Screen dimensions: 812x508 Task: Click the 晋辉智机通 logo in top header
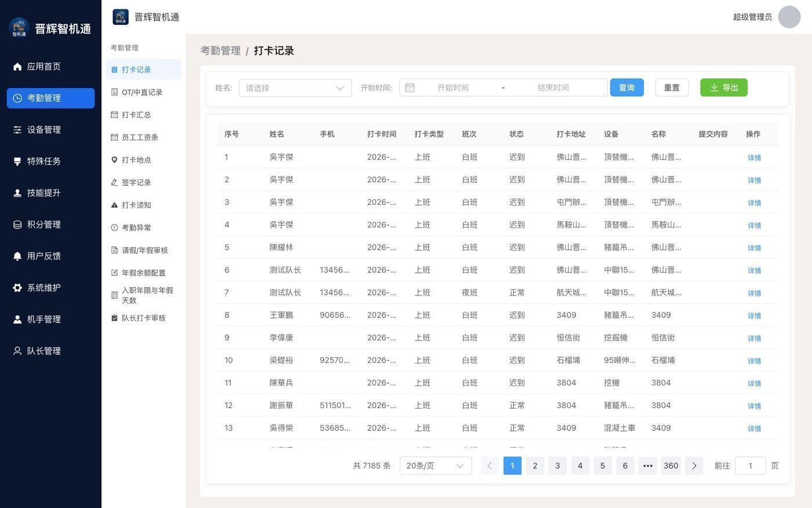click(x=121, y=17)
